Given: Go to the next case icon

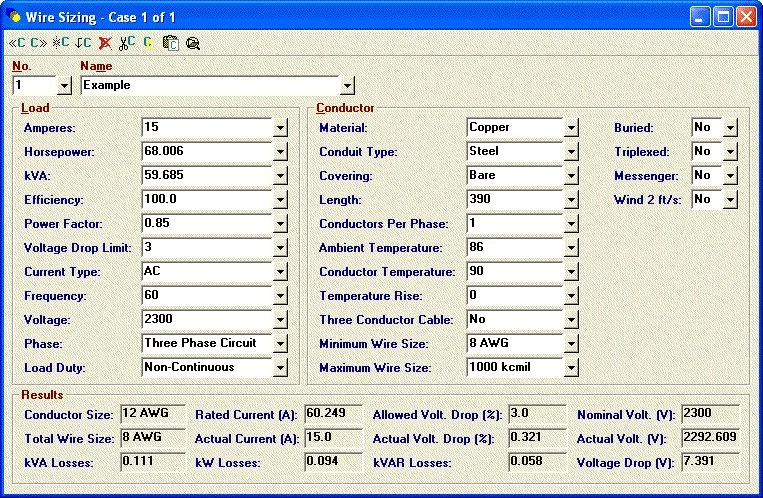Looking at the screenshot, I should point(38,43).
